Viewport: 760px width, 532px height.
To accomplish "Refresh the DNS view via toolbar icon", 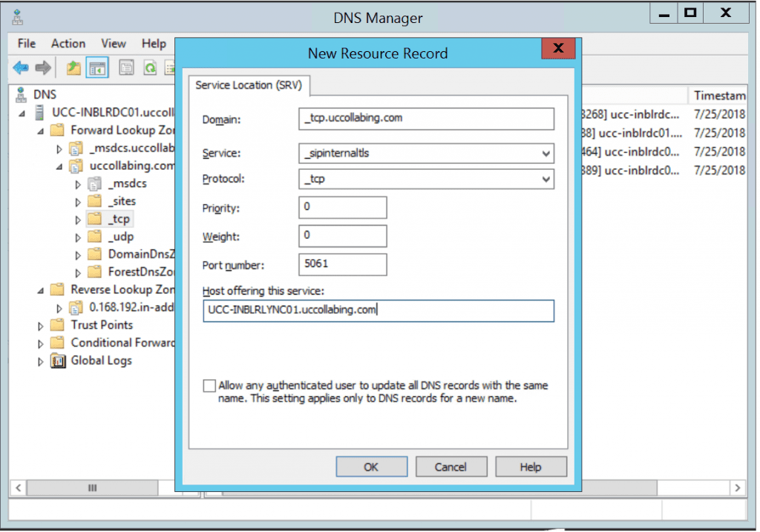I will [x=151, y=68].
